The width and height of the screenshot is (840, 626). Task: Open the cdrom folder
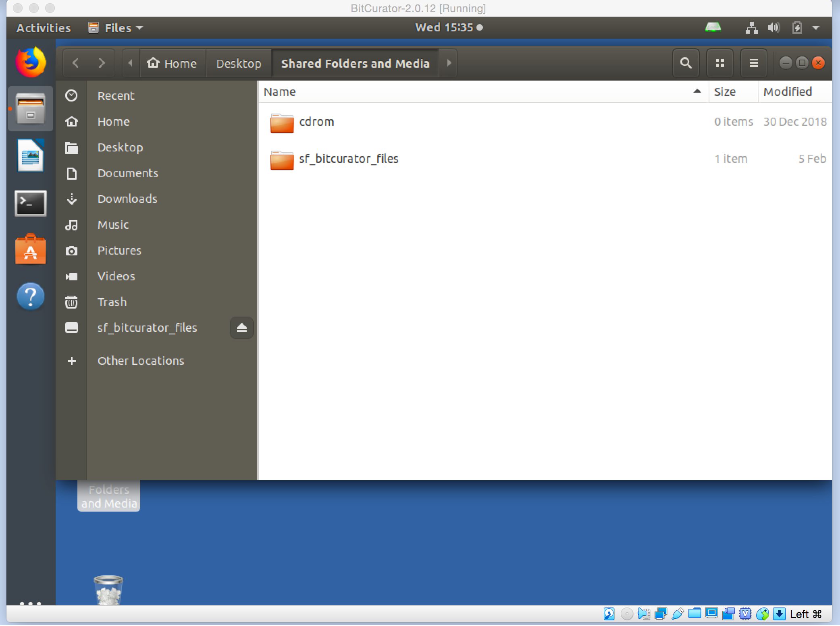(x=316, y=121)
